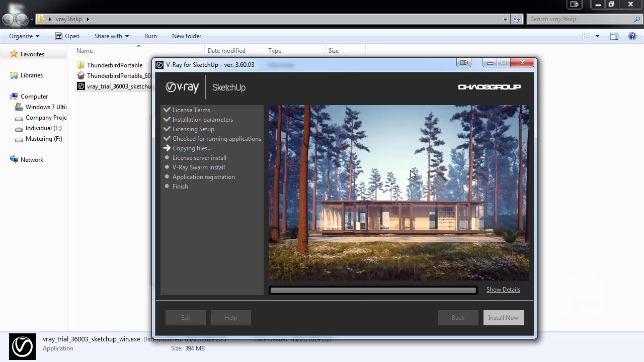Select the Licensing Setup checkmark step

(167, 129)
